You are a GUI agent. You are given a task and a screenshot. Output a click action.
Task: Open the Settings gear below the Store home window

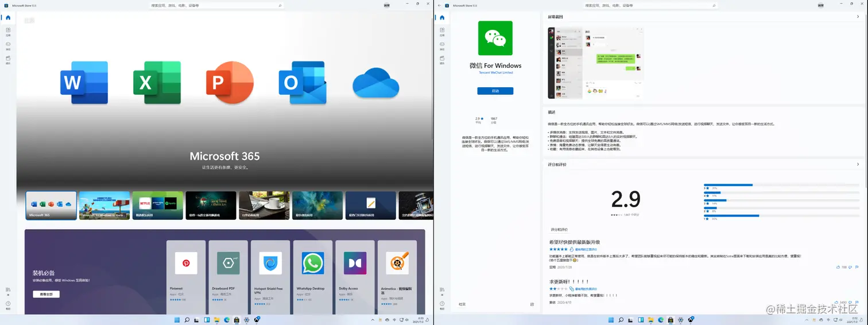247,320
